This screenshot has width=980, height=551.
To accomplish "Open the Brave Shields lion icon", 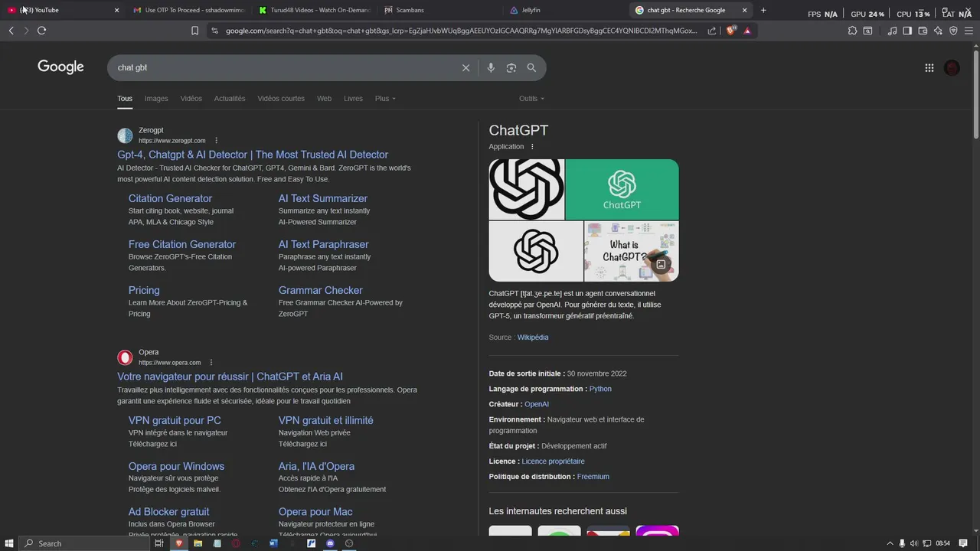I will tap(730, 31).
